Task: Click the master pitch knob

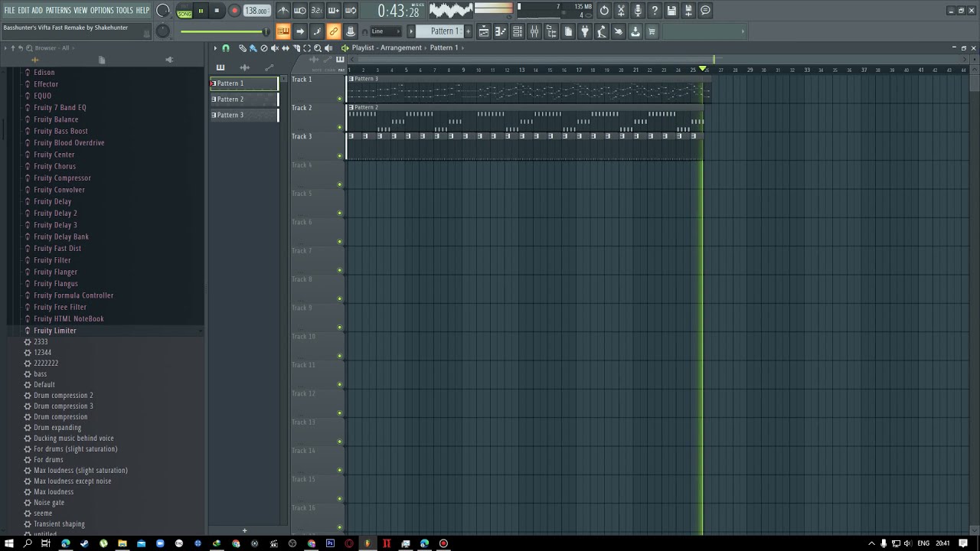Action: tap(162, 31)
